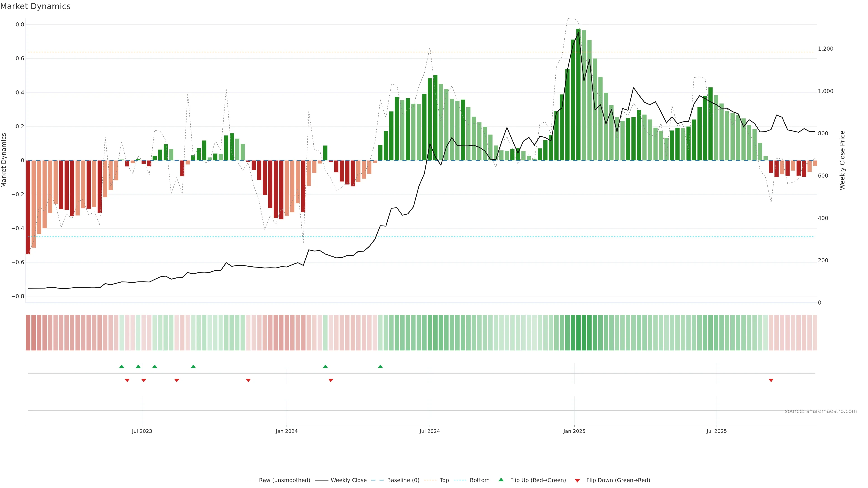Image resolution: width=868 pixels, height=488 pixels.
Task: Click the first red flip-down marker
Action: click(x=127, y=380)
